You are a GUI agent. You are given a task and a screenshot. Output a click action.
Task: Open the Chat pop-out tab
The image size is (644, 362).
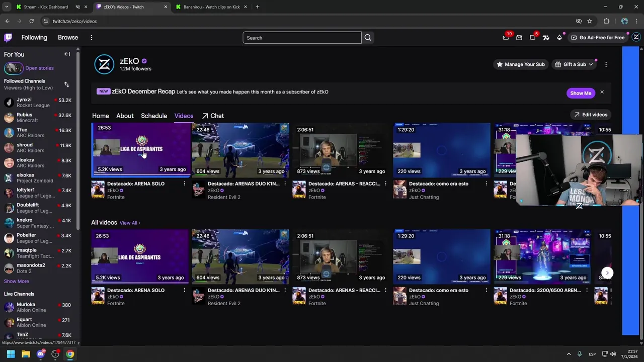pos(213,116)
